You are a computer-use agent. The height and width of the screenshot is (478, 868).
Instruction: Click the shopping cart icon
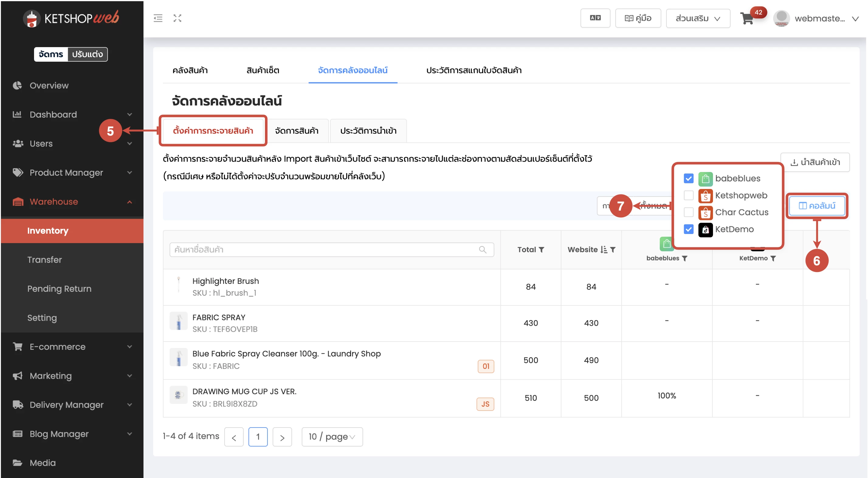click(x=747, y=19)
